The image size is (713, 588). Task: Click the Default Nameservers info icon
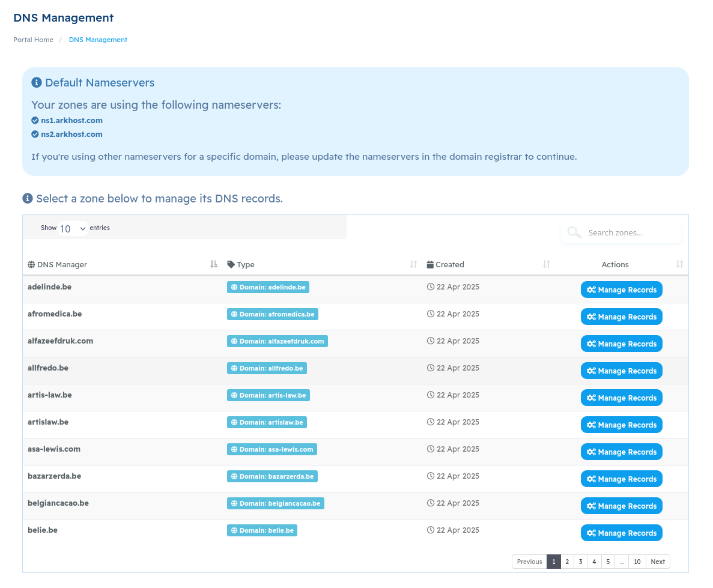click(x=37, y=82)
